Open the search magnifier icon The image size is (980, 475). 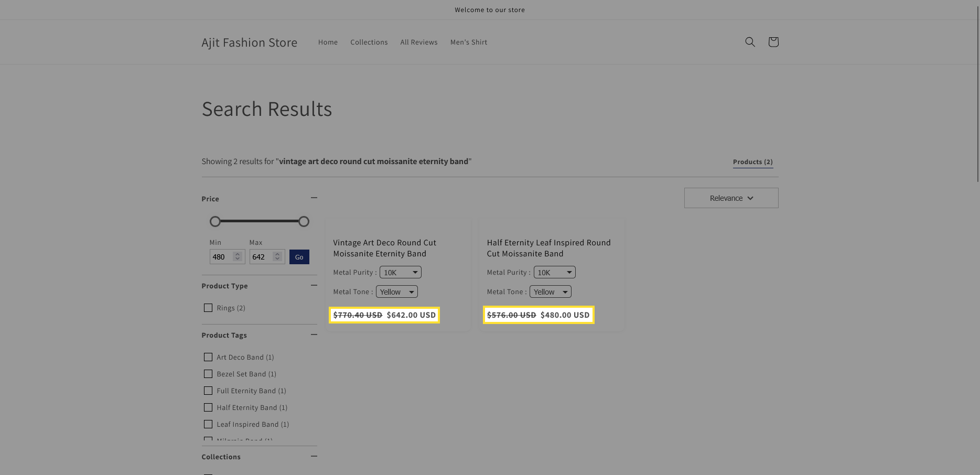click(750, 42)
